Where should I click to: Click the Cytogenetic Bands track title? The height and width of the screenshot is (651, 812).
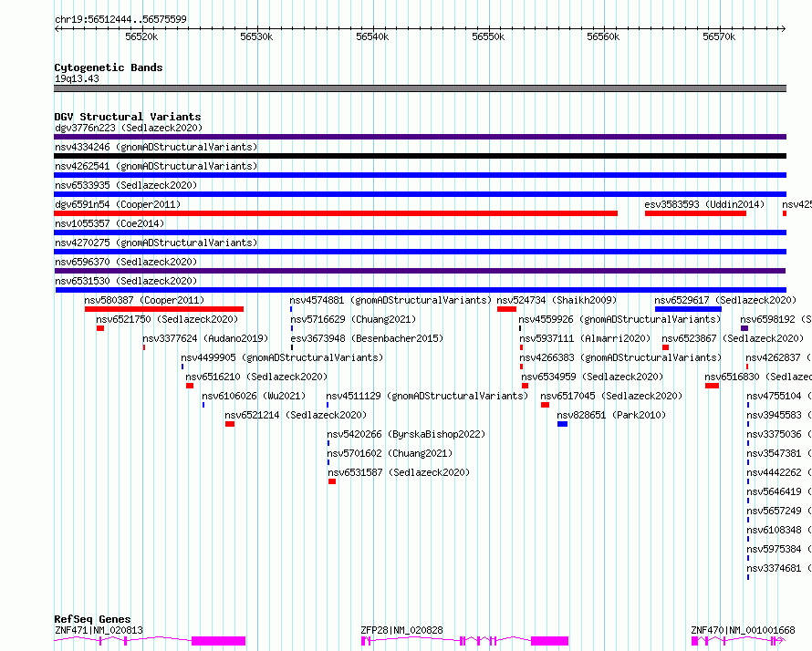point(109,67)
